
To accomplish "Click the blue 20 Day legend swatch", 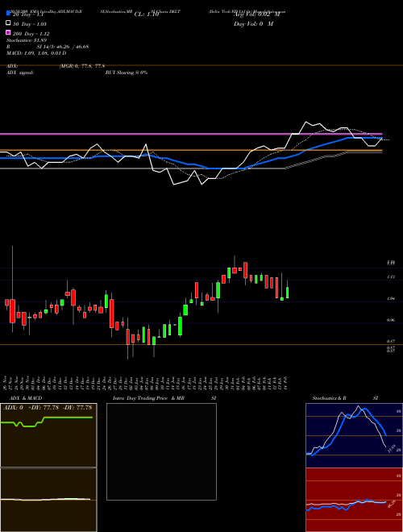I will pyautogui.click(x=9, y=14).
